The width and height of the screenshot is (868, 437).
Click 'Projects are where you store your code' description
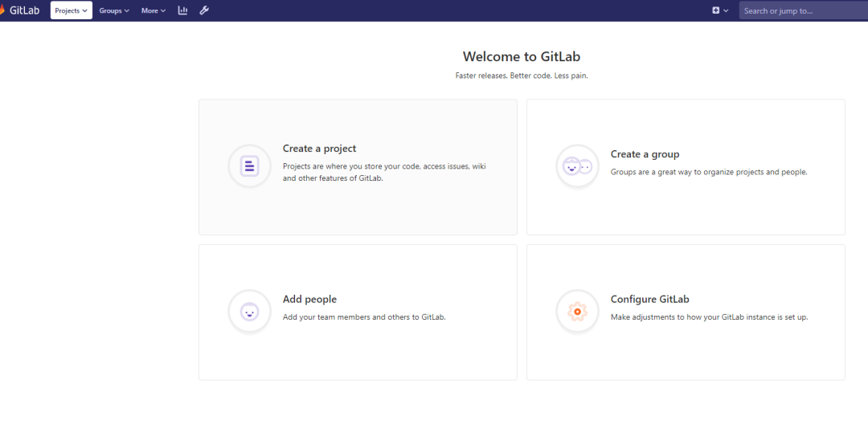click(384, 172)
